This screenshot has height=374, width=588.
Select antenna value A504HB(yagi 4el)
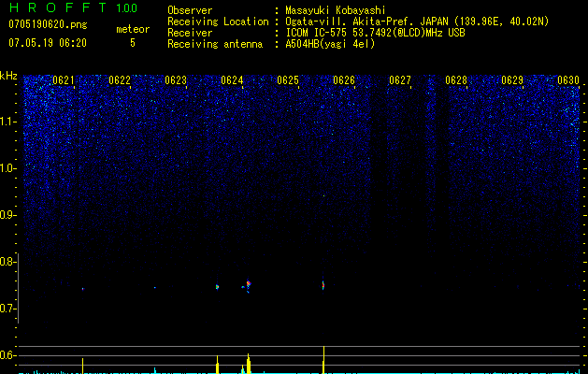click(x=330, y=44)
